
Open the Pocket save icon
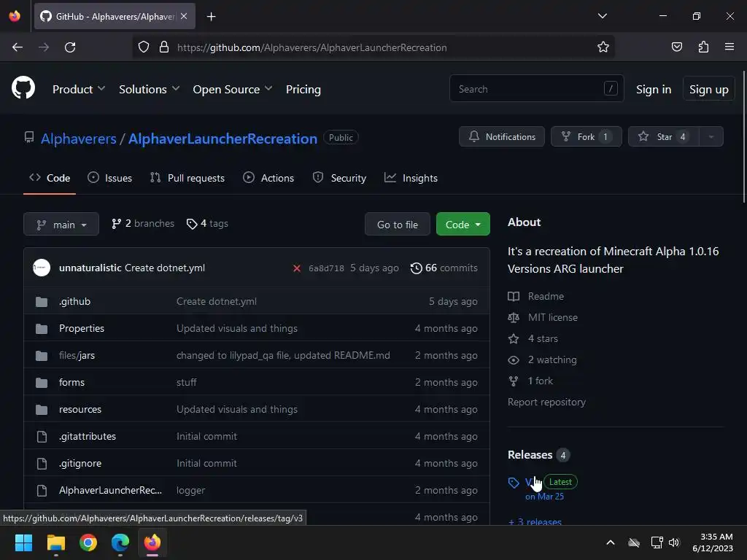(676, 47)
